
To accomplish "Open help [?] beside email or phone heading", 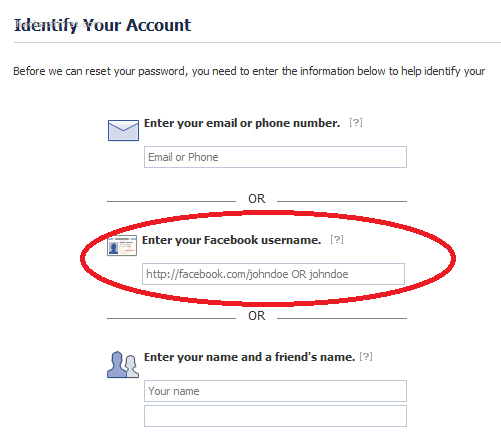I will pos(356,123).
